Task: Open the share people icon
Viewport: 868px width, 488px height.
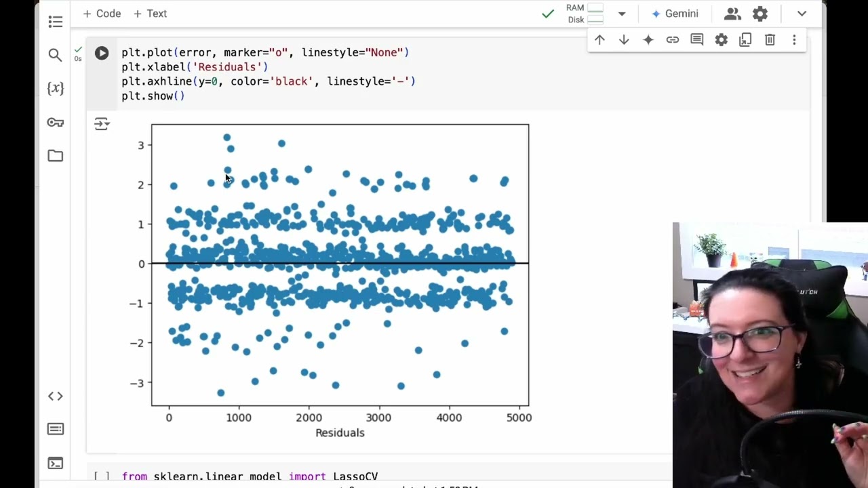Action: (732, 14)
